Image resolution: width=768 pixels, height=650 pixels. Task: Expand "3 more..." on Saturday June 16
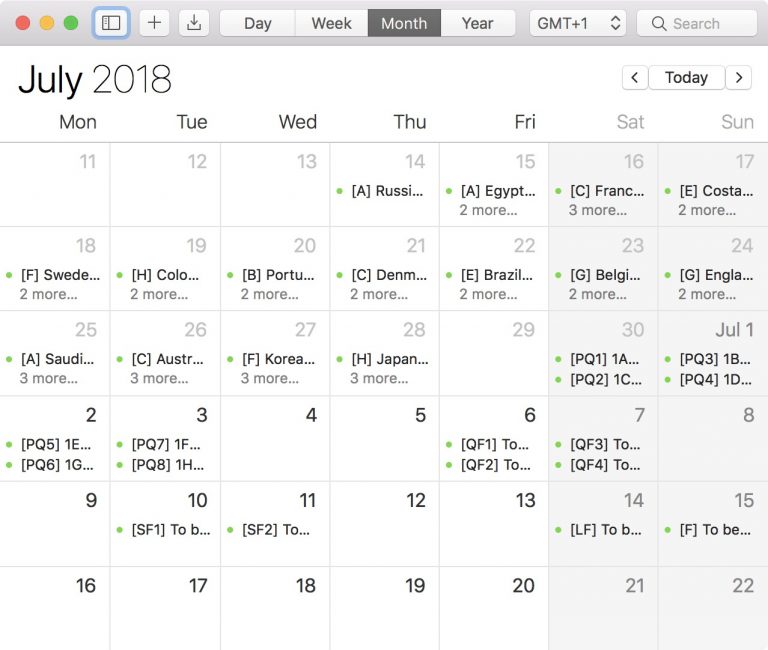598,210
